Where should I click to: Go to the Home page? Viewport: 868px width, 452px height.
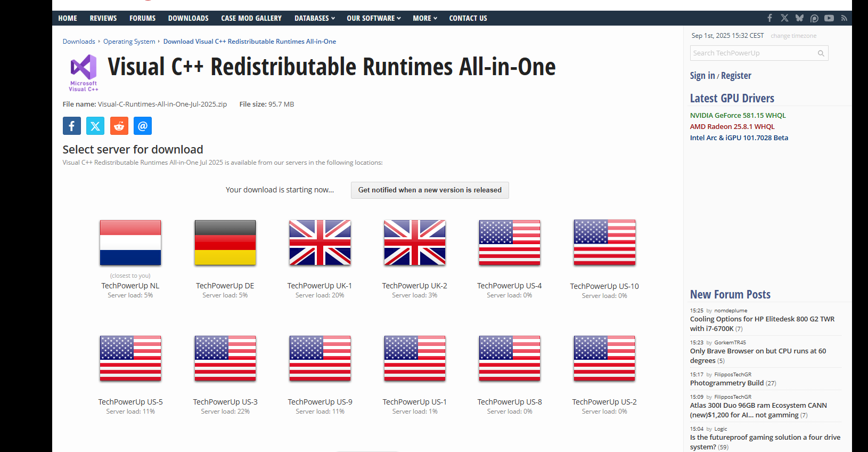pos(68,18)
